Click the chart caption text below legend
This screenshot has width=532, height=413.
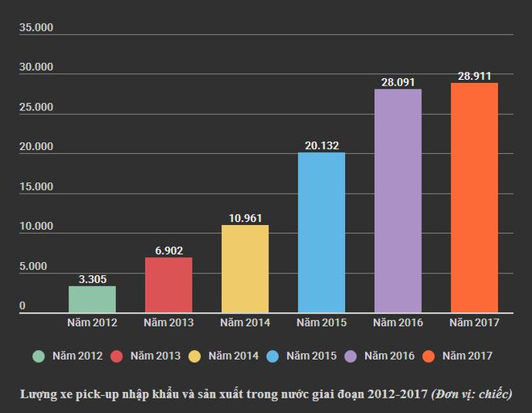click(266, 394)
